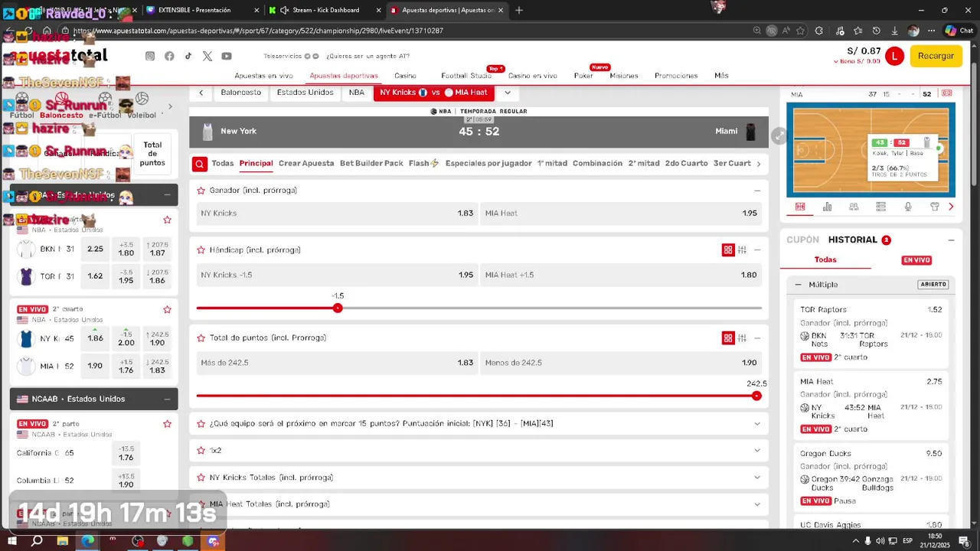Collapse the Ganador market section
980x551 pixels.
point(757,191)
